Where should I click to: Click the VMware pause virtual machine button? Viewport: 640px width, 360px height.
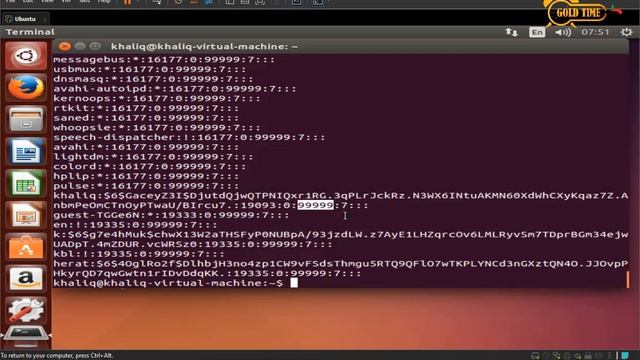(127, 2)
